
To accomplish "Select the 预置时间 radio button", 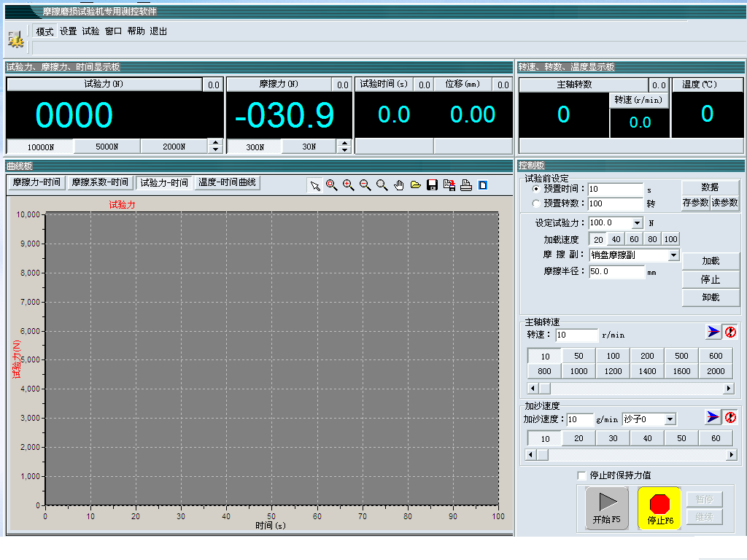I will pos(536,189).
